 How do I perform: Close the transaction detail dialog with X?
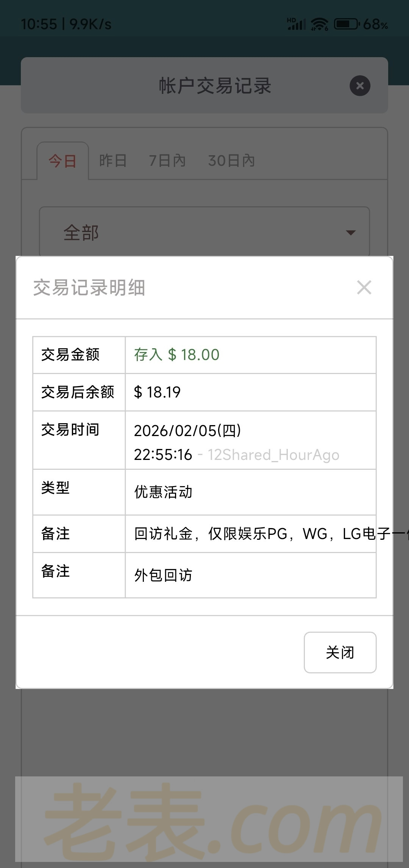[x=364, y=288]
